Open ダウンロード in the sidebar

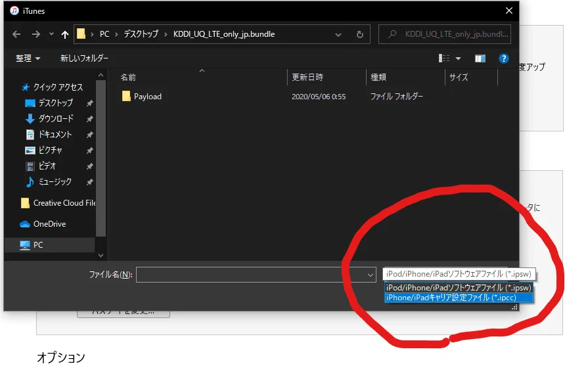[49, 118]
